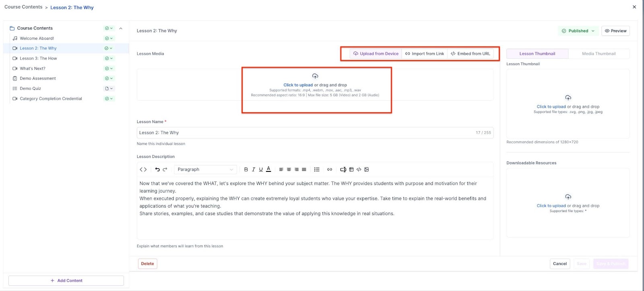This screenshot has height=291, width=644.
Task: Open Category Completion Credential lesson
Action: (x=51, y=99)
